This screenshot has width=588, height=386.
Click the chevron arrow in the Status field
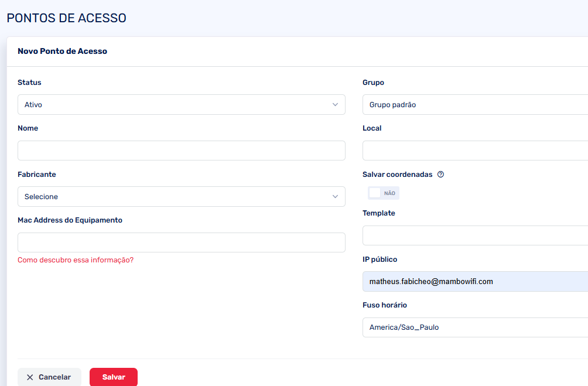tap(335, 105)
